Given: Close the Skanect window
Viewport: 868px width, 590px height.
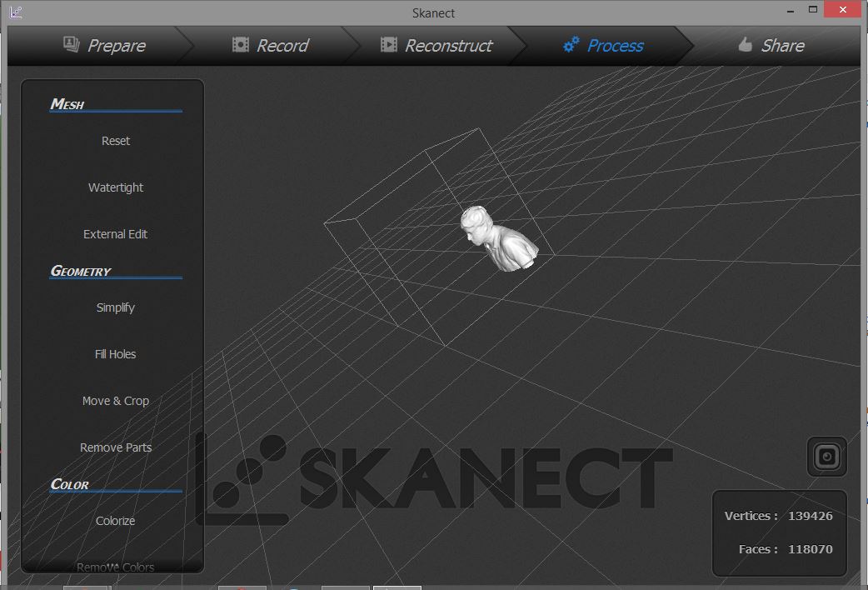Looking at the screenshot, I should [x=842, y=9].
